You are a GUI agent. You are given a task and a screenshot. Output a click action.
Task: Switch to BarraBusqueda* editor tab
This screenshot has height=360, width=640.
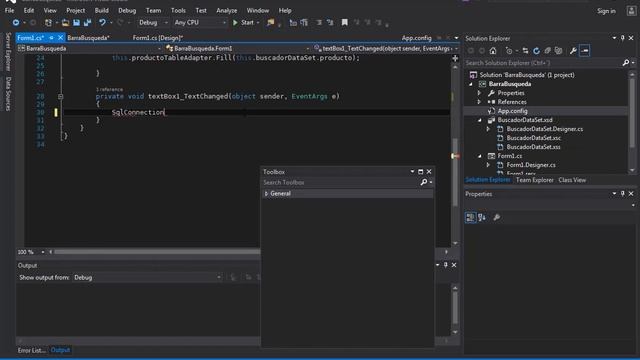[88, 38]
